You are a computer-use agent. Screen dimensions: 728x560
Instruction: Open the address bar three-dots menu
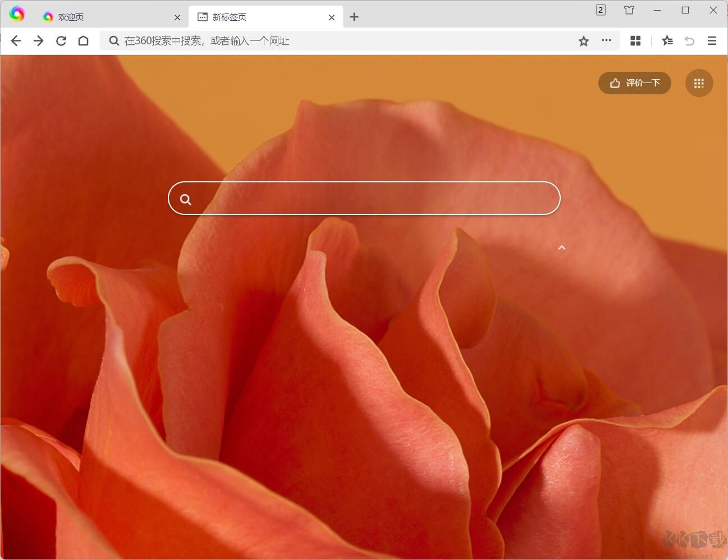pyautogui.click(x=606, y=40)
